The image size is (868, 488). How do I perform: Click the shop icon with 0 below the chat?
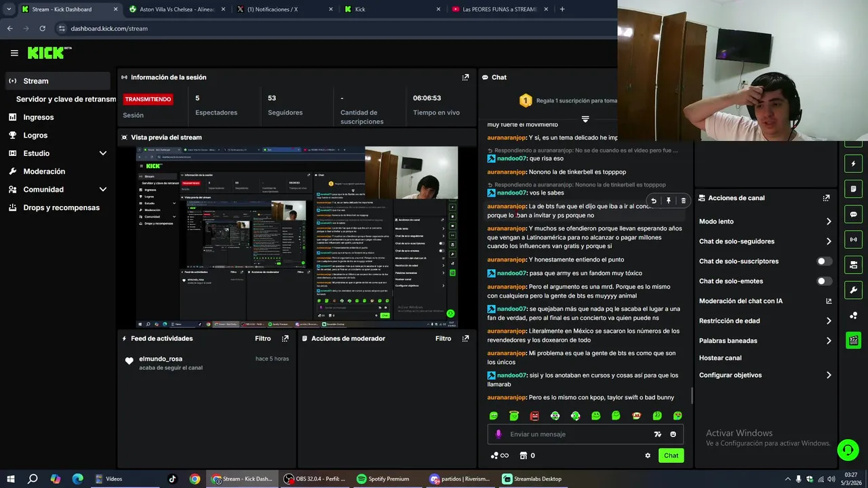[x=527, y=455]
